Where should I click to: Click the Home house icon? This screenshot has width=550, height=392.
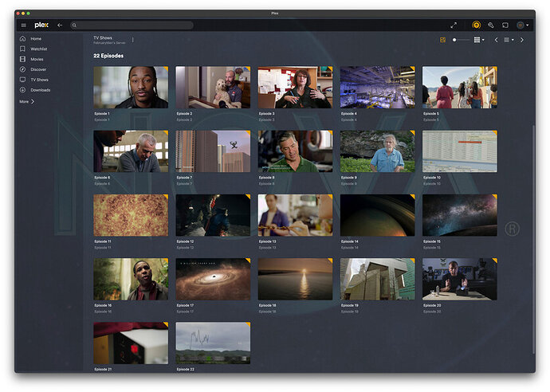coord(23,38)
